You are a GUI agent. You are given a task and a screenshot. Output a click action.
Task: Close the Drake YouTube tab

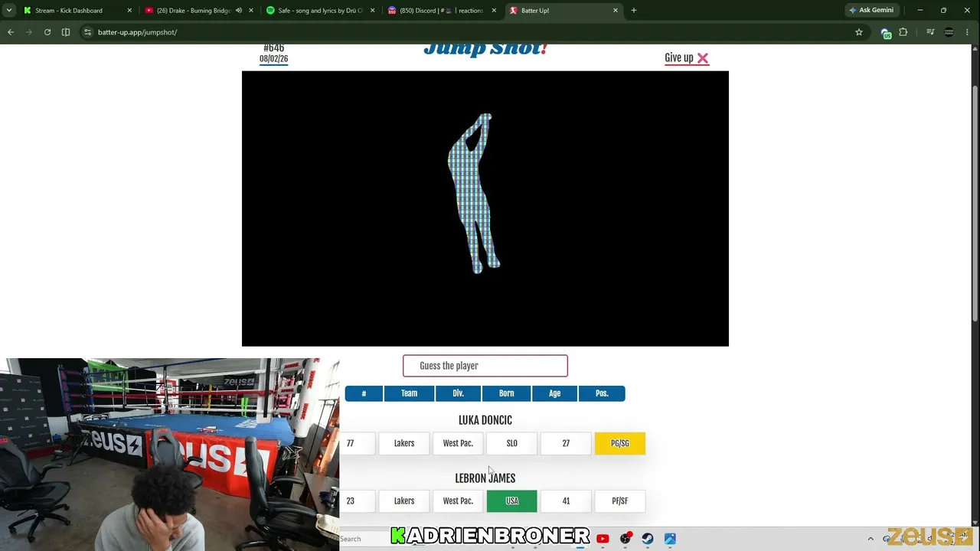pos(250,11)
